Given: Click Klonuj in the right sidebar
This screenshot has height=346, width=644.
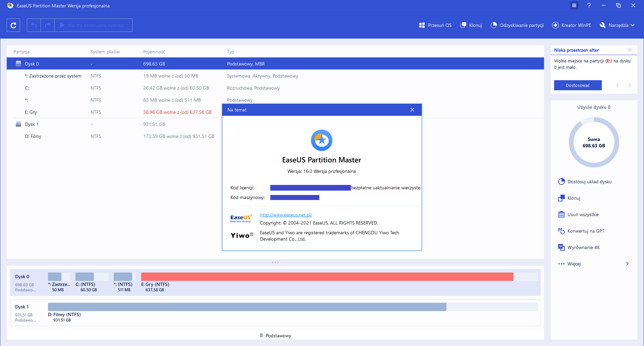Looking at the screenshot, I should (569, 198).
